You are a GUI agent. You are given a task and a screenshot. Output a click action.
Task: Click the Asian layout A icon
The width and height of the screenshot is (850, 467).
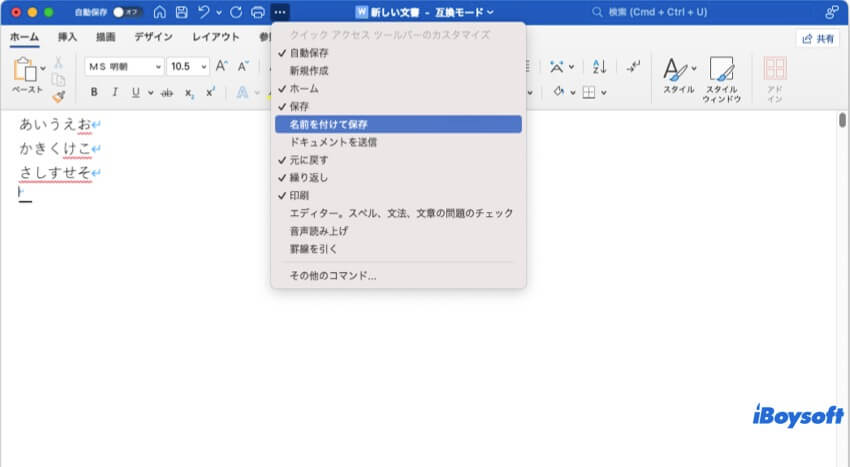pos(556,67)
